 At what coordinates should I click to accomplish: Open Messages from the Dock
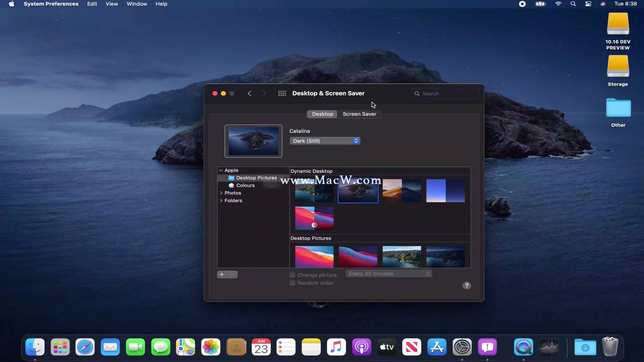(161, 347)
